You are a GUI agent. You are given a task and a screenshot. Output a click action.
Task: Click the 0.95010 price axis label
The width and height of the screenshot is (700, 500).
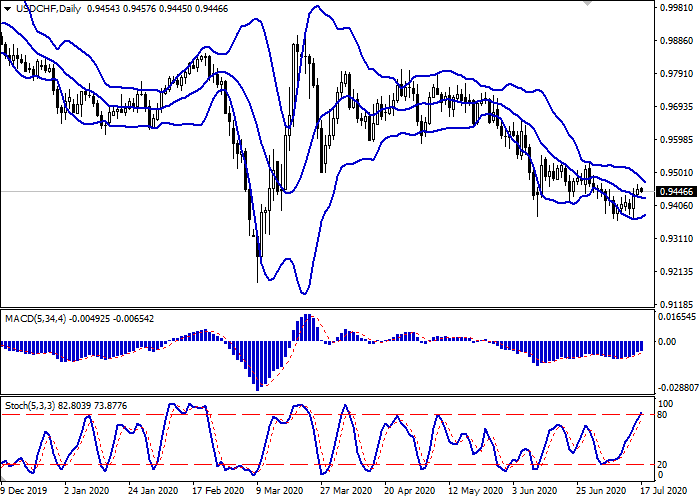(676, 173)
